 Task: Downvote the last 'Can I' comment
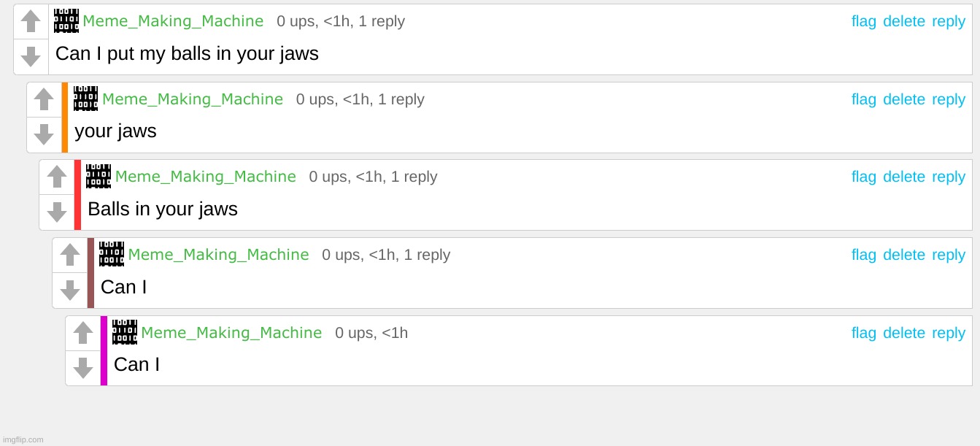pyautogui.click(x=83, y=368)
